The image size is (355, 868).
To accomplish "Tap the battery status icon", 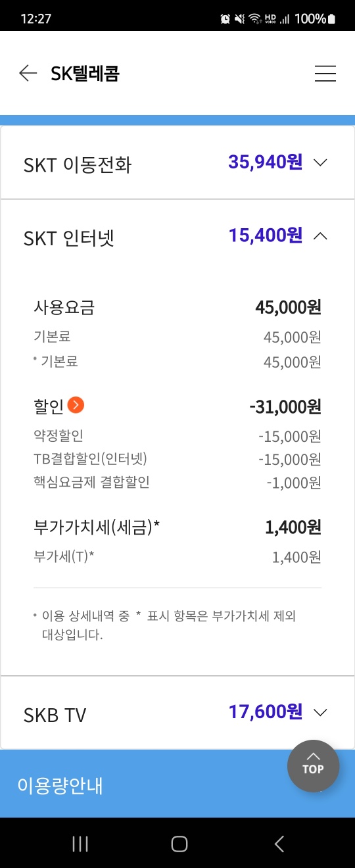I will (331, 19).
